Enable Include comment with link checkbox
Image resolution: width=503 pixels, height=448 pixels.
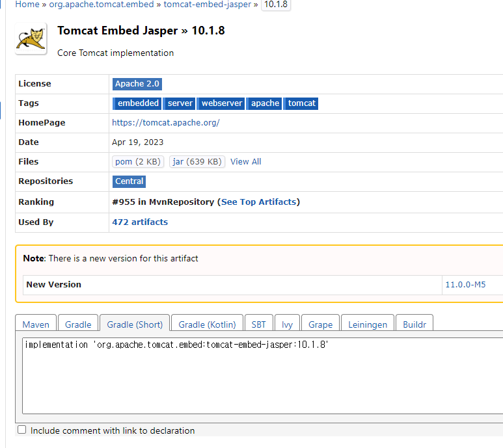22,429
